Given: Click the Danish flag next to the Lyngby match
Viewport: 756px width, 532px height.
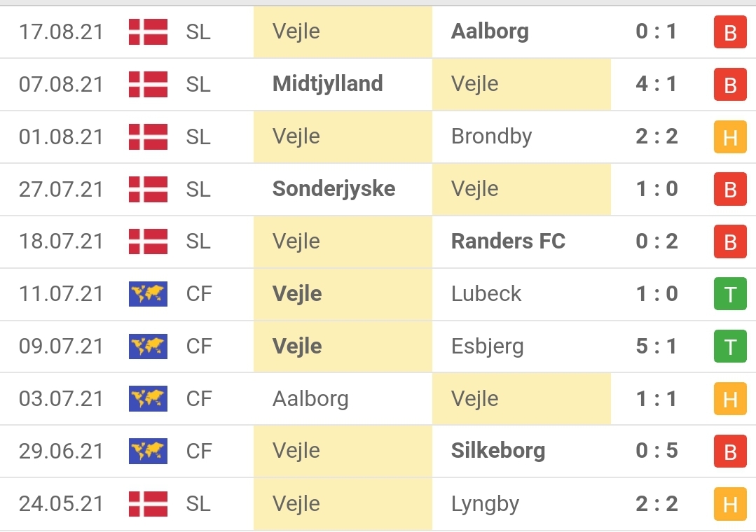Looking at the screenshot, I should [x=147, y=503].
